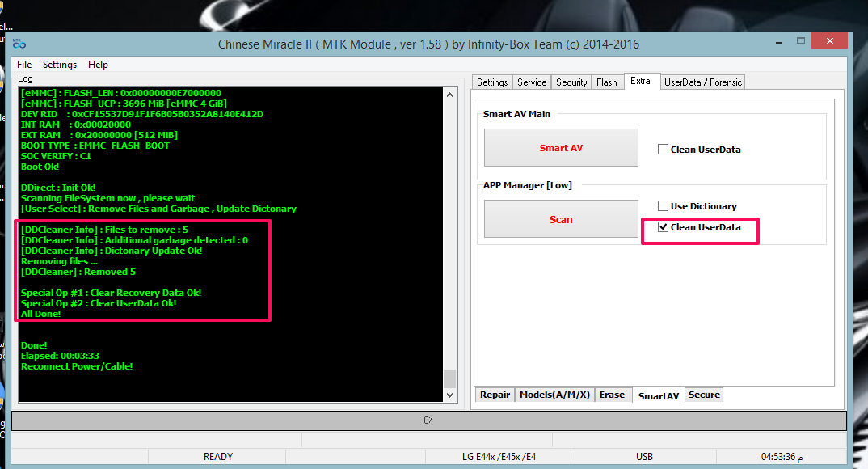Click the log scrollbar down arrow
This screenshot has height=469, width=868.
(x=449, y=395)
